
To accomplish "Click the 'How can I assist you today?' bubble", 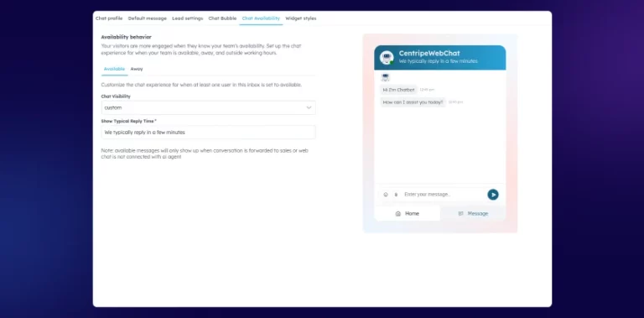I will (x=413, y=102).
